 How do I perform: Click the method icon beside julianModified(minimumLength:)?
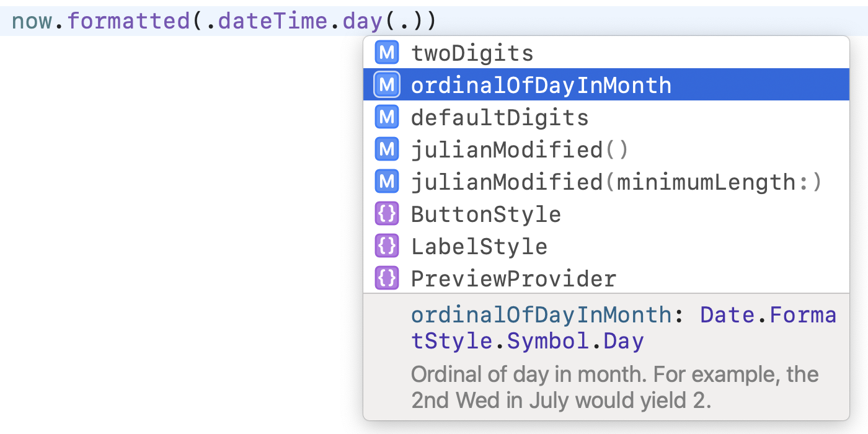click(x=386, y=182)
